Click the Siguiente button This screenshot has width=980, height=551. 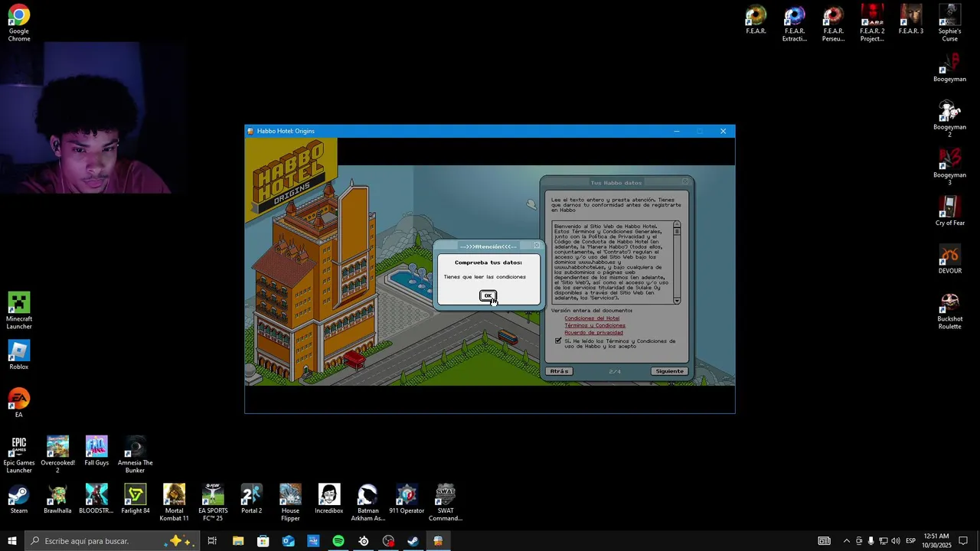[x=669, y=371]
